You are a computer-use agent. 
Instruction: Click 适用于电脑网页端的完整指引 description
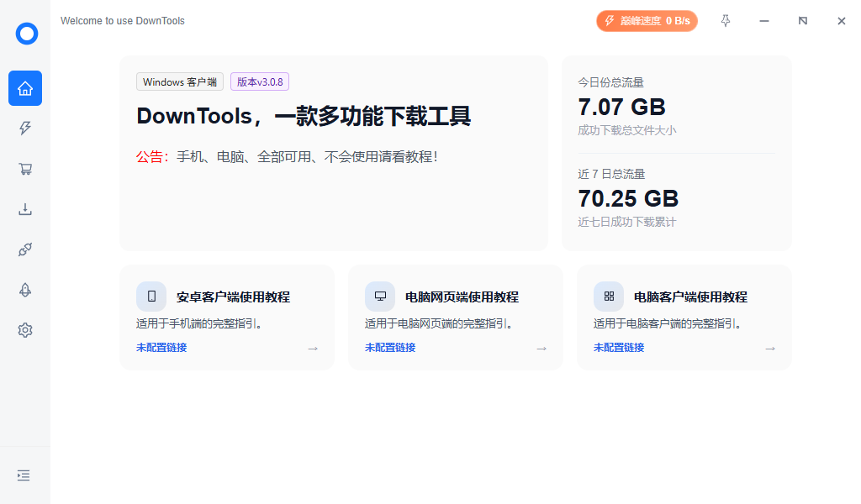coord(440,323)
